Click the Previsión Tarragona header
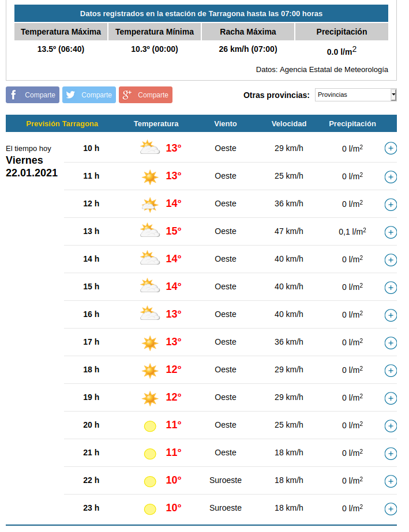The height and width of the screenshot is (532, 409). [62, 123]
